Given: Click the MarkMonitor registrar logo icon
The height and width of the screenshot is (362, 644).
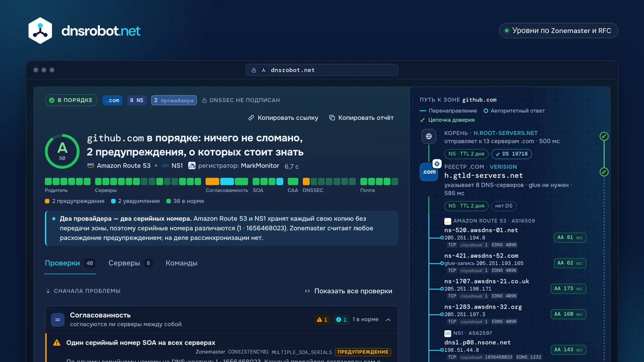Looking at the screenshot, I should (x=192, y=165).
